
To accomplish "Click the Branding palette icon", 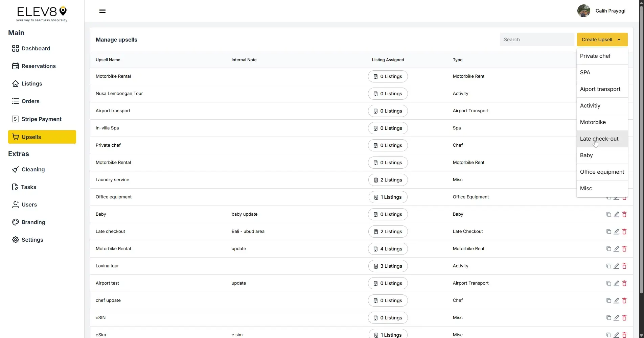I will point(15,222).
